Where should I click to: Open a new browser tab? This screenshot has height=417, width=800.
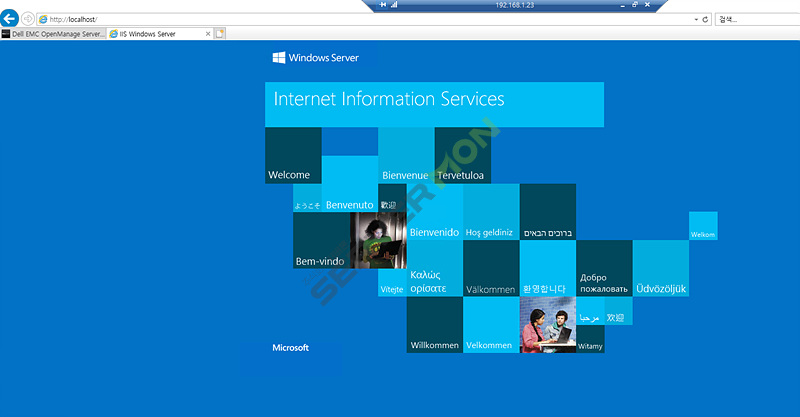click(220, 34)
